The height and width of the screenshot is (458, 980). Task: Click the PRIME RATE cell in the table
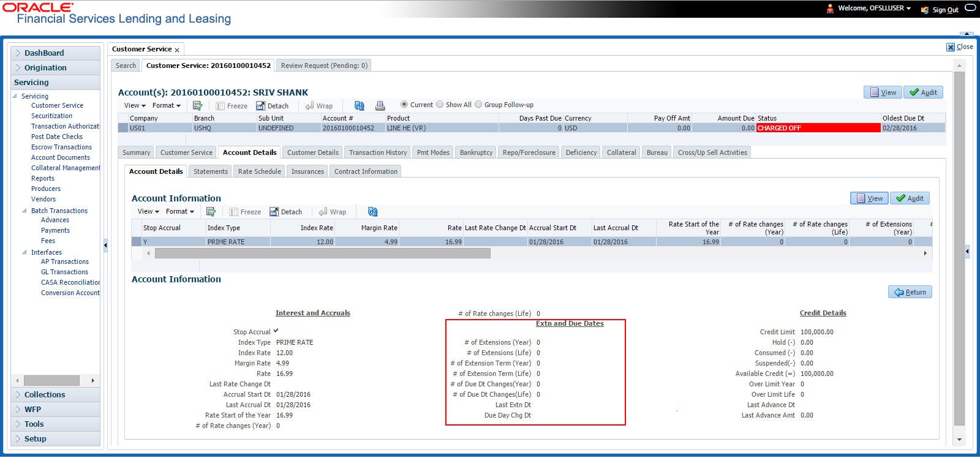tap(238, 242)
